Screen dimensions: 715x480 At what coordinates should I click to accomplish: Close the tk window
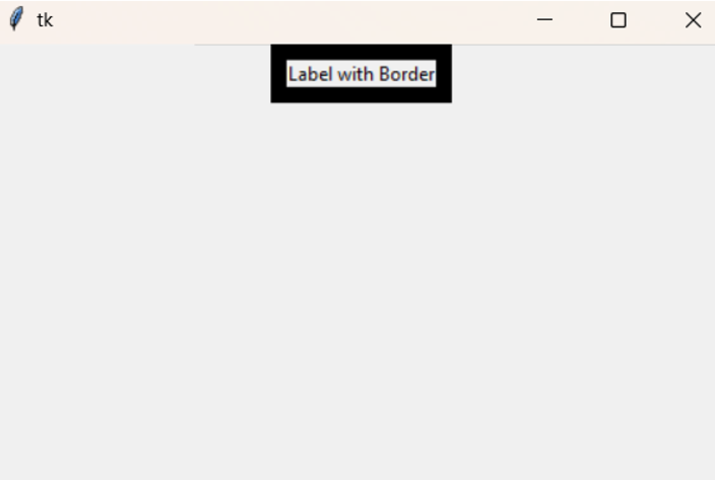[693, 20]
